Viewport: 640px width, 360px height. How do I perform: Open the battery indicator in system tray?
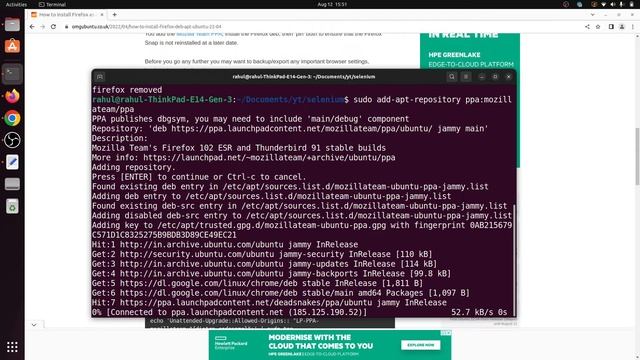pyautogui.click(x=631, y=4)
